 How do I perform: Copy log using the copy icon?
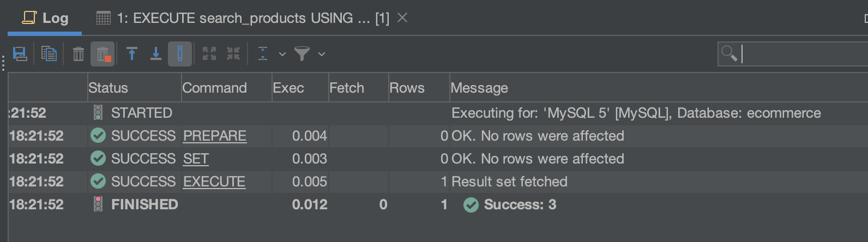pyautogui.click(x=49, y=54)
